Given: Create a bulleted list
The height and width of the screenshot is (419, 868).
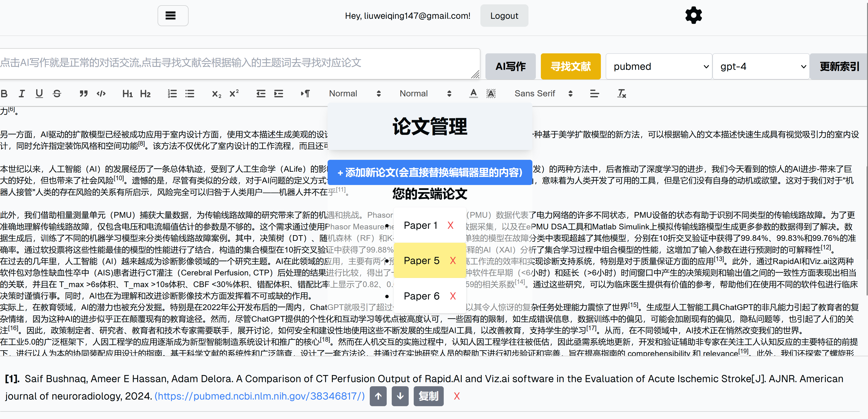Looking at the screenshot, I should (190, 94).
